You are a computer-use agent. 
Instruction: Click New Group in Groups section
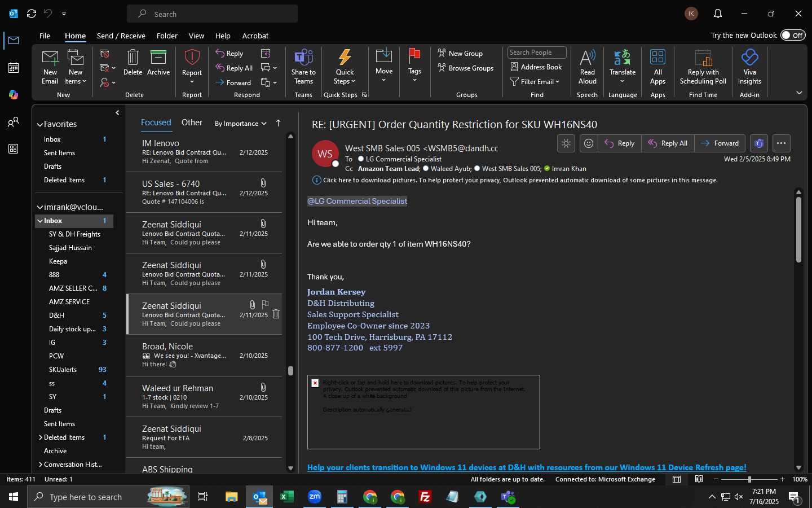tap(460, 53)
